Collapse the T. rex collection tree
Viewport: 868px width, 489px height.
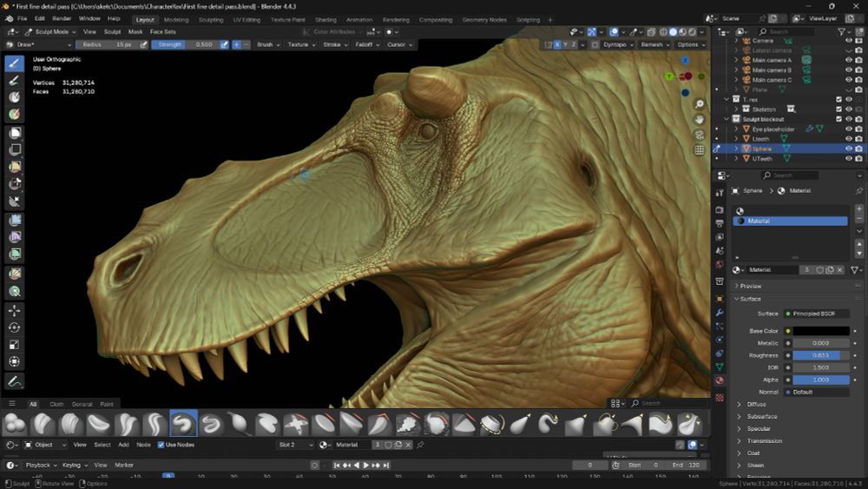tap(727, 100)
